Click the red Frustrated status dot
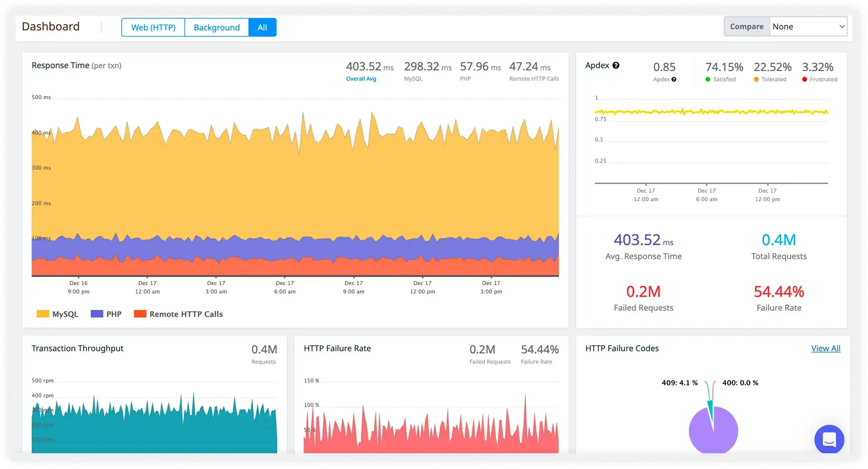 pyautogui.click(x=805, y=79)
